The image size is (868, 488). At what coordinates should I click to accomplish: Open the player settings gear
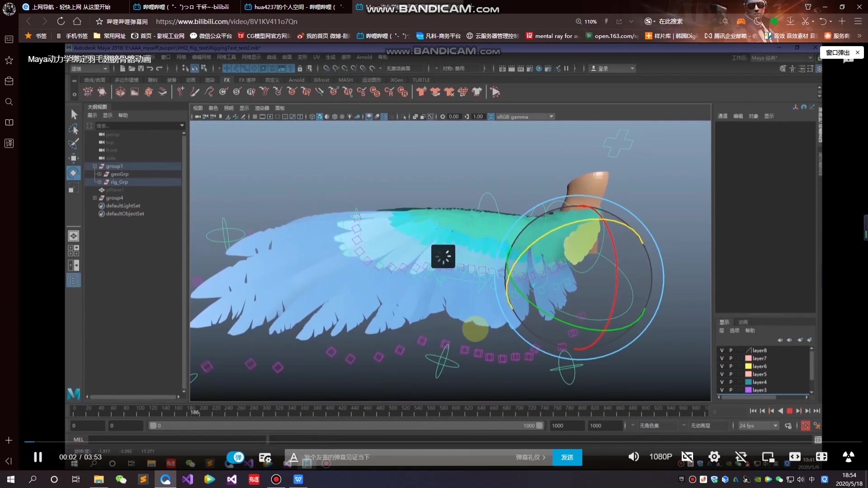coord(714,457)
